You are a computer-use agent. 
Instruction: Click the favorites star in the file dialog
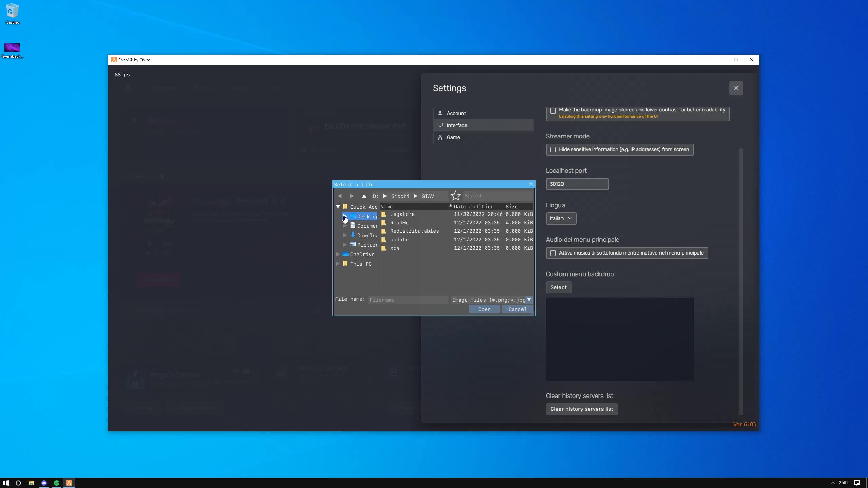tap(455, 196)
